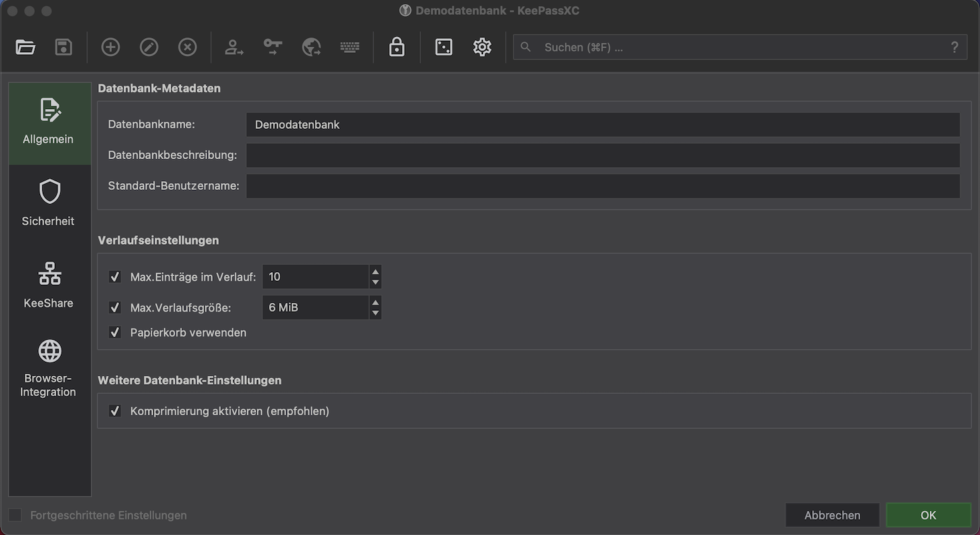The width and height of the screenshot is (980, 535).
Task: Toggle the Max. Einträge im Verlauf checkbox
Action: click(115, 277)
